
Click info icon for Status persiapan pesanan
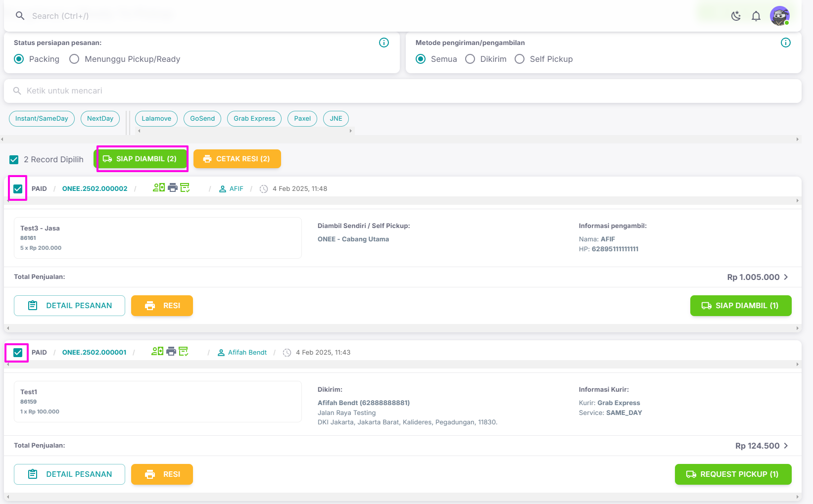click(383, 43)
